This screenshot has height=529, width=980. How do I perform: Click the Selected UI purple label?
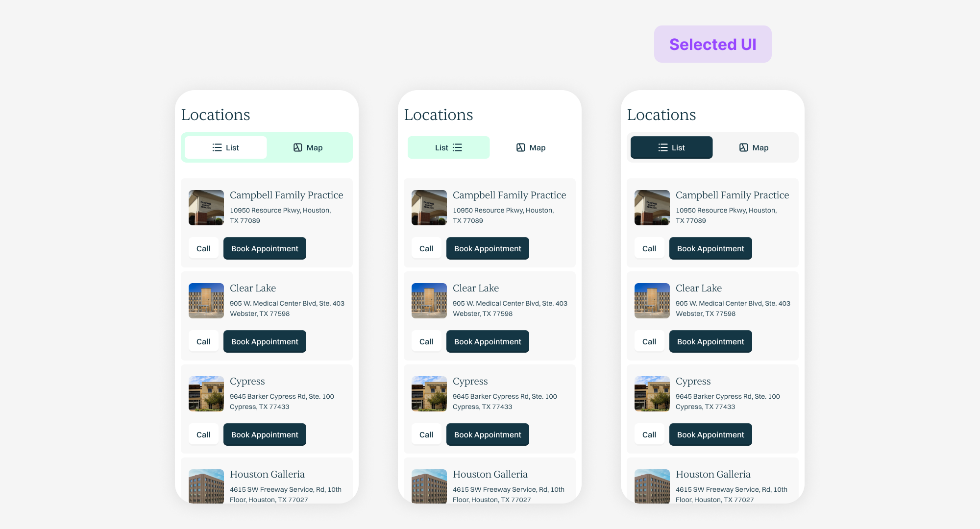tap(712, 44)
